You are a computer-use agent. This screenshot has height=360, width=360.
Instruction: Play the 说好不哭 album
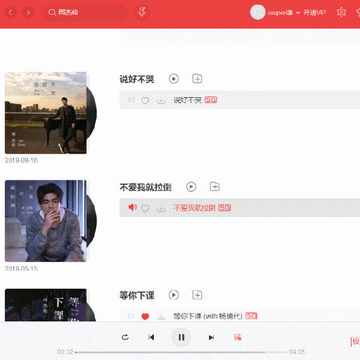point(174,79)
